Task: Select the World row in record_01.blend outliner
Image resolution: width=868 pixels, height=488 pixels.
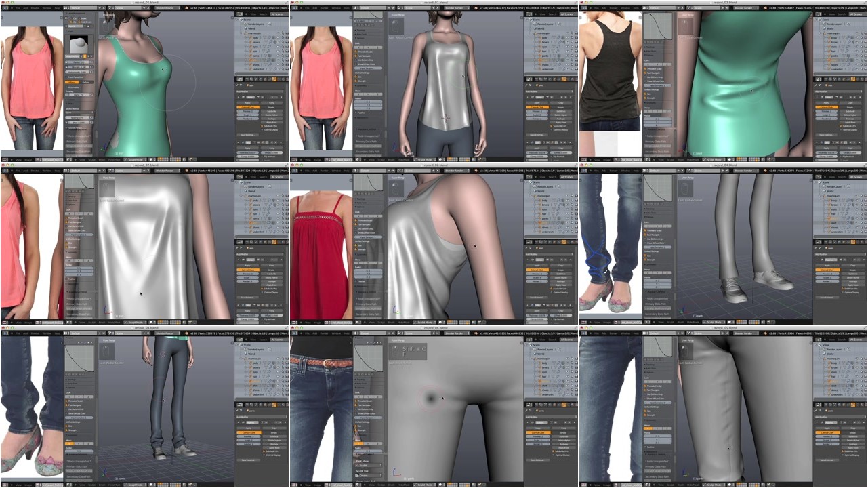Action: coord(251,28)
